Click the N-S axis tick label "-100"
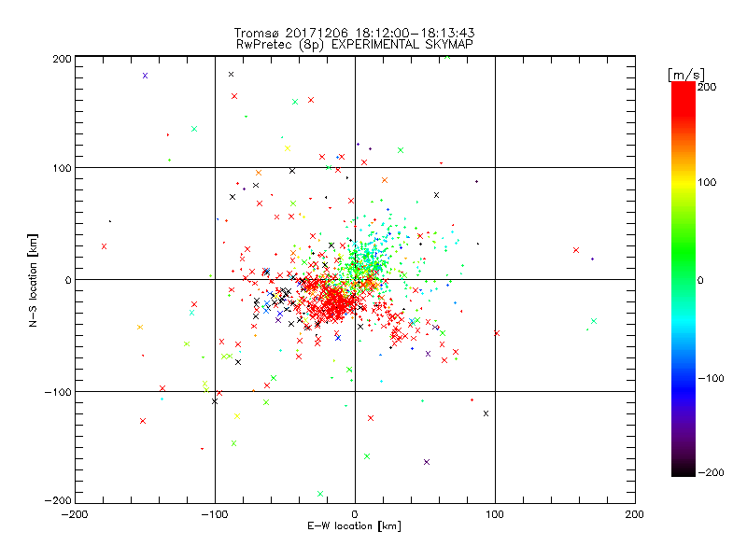 58,392
